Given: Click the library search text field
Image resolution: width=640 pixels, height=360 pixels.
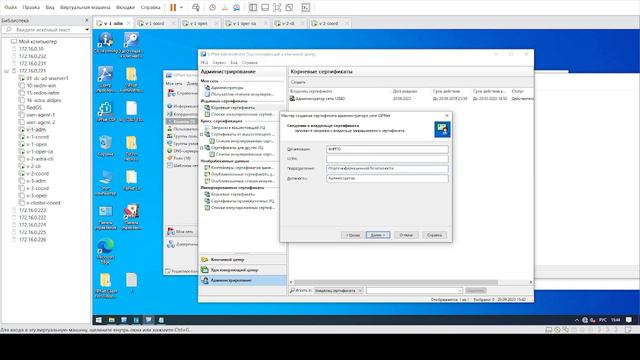Looking at the screenshot, I should pyautogui.click(x=46, y=30).
